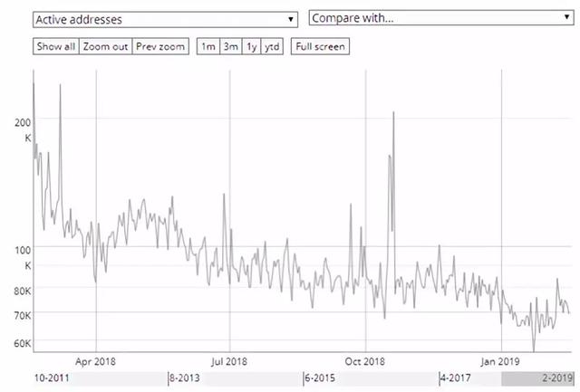The width and height of the screenshot is (580, 392).
Task: Click the Jul 2018 axis label
Action: coord(229,360)
